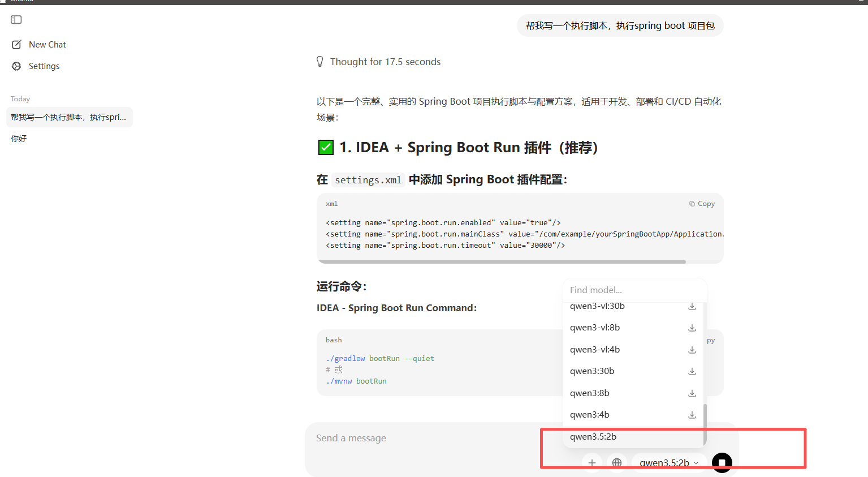This screenshot has width=868, height=477.
Task: Toggle the sidebar panel icon
Action: click(16, 20)
